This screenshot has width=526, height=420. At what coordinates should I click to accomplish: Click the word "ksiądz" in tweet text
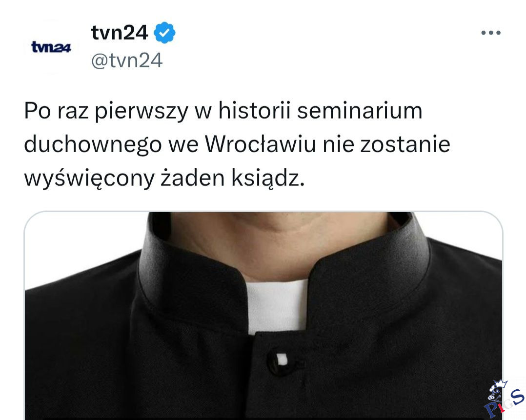[x=268, y=178]
